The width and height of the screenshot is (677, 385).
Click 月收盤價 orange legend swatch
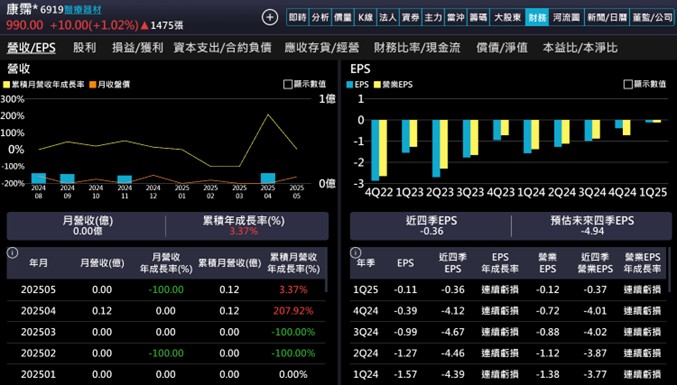(93, 85)
